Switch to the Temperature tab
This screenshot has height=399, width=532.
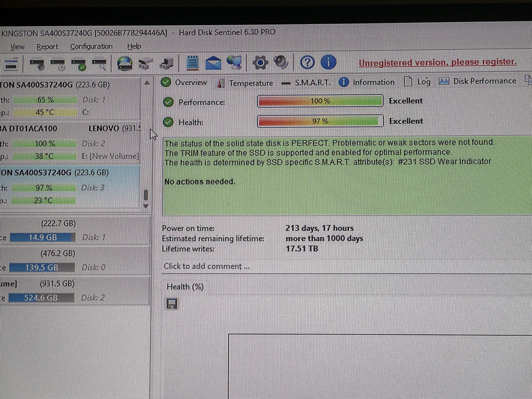coord(245,83)
